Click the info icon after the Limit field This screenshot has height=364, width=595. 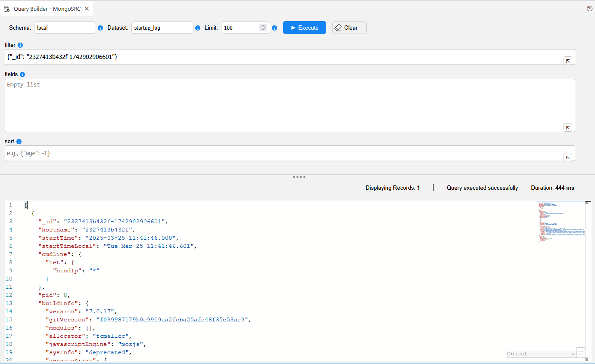tap(274, 28)
